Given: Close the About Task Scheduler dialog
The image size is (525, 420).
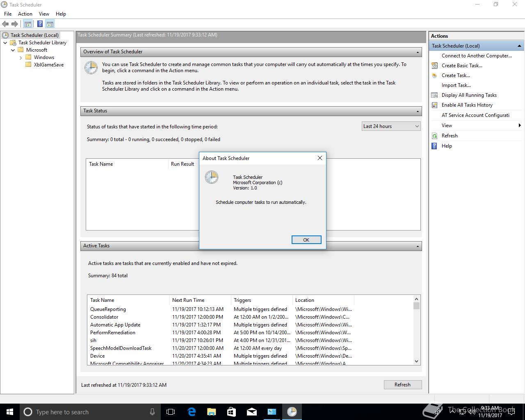Looking at the screenshot, I should (x=320, y=158).
